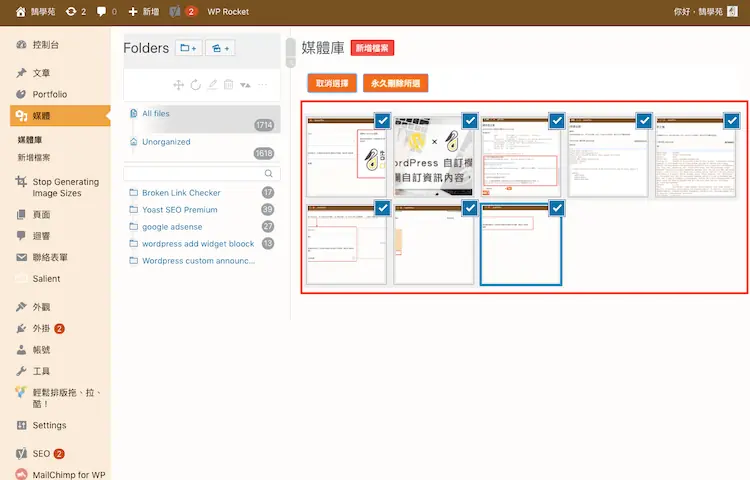Click the folder search magnifier icon
This screenshot has width=750, height=480.
[x=269, y=174]
